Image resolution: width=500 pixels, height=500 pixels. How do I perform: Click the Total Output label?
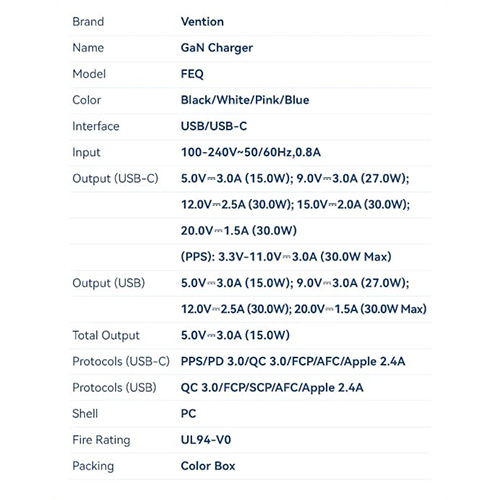pos(106,335)
